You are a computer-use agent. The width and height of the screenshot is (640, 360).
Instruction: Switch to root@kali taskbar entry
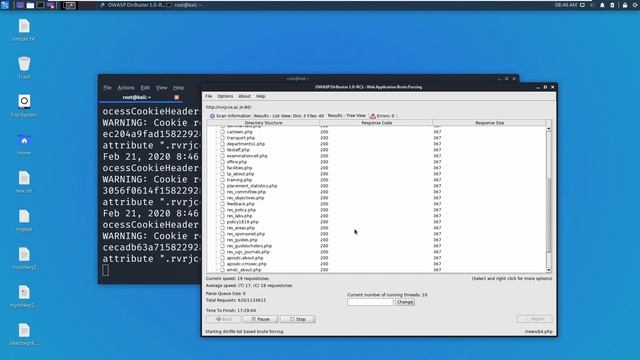click(x=184, y=5)
